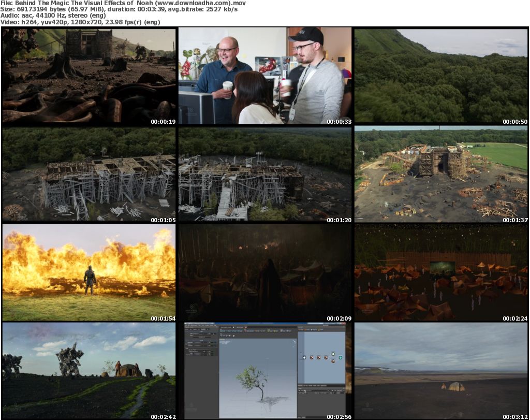Click the 00:03:12 timestamp label
The height and width of the screenshot is (420, 530).
coord(515,417)
